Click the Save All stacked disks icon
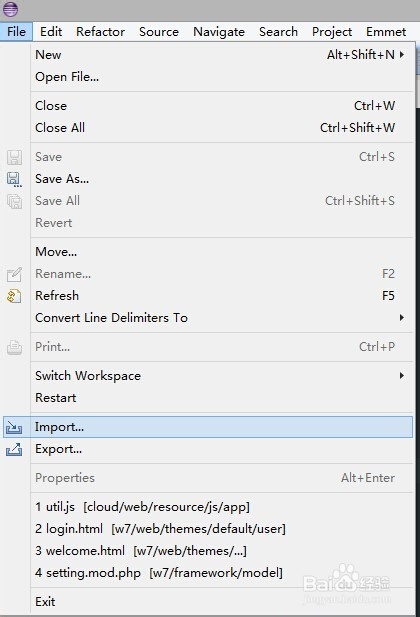 pyautogui.click(x=14, y=201)
